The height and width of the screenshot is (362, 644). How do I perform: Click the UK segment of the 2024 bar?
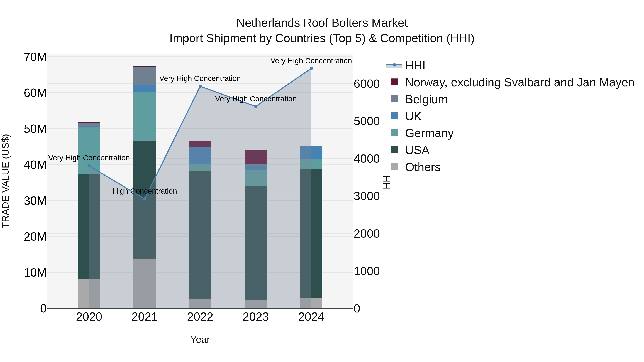pos(311,153)
